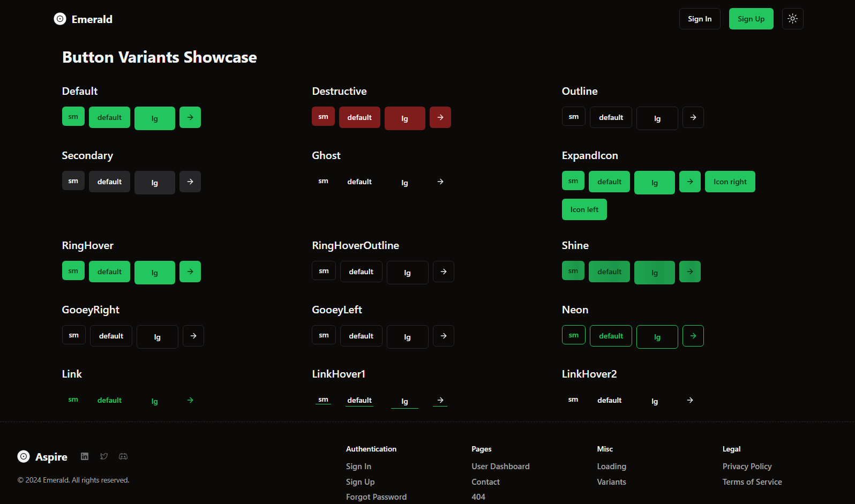Viewport: 855px width, 504px height.
Task: Click the Aspire logo icon in footer
Action: [x=24, y=456]
